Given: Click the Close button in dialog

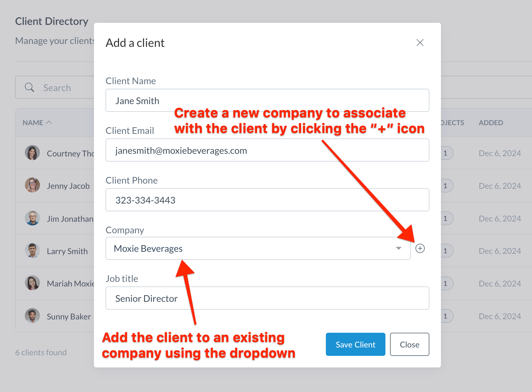Looking at the screenshot, I should pos(409,344).
